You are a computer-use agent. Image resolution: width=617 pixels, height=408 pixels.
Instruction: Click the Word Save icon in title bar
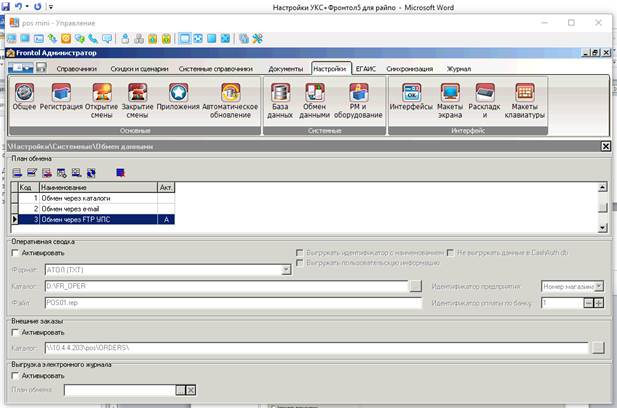coord(6,6)
